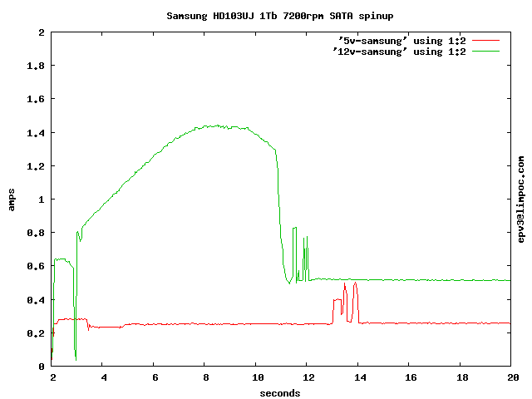
Task: Click the chart title 'Samsung HD103UJ 1Tb 7200rpm SATA spinup'
Action: point(280,16)
